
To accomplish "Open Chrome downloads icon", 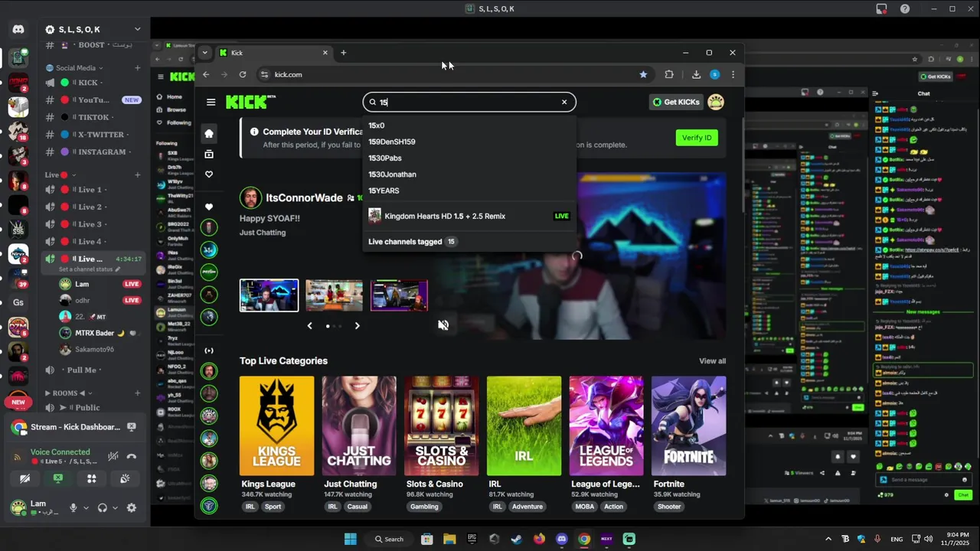I will tap(696, 74).
